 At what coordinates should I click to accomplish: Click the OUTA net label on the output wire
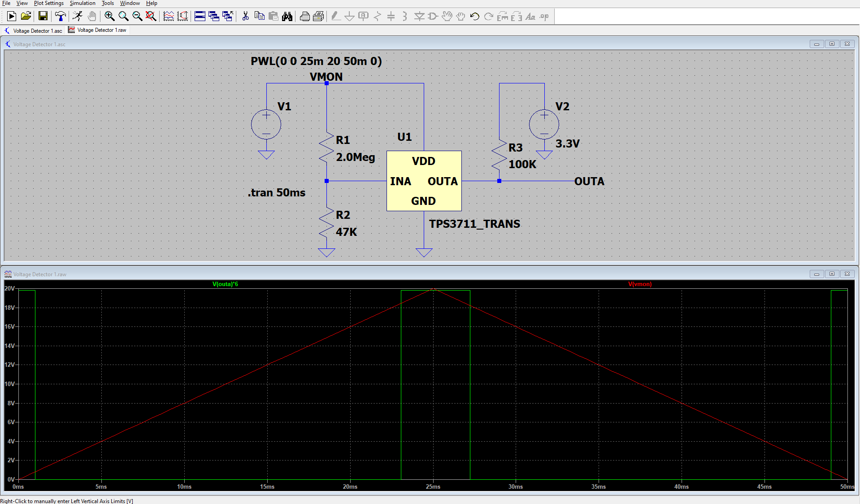(589, 181)
